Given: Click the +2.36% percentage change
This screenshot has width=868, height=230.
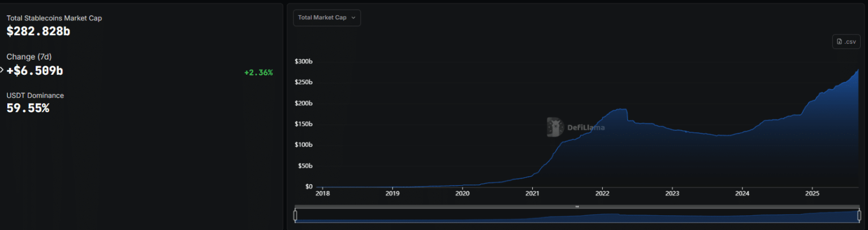Looking at the screenshot, I should [258, 73].
